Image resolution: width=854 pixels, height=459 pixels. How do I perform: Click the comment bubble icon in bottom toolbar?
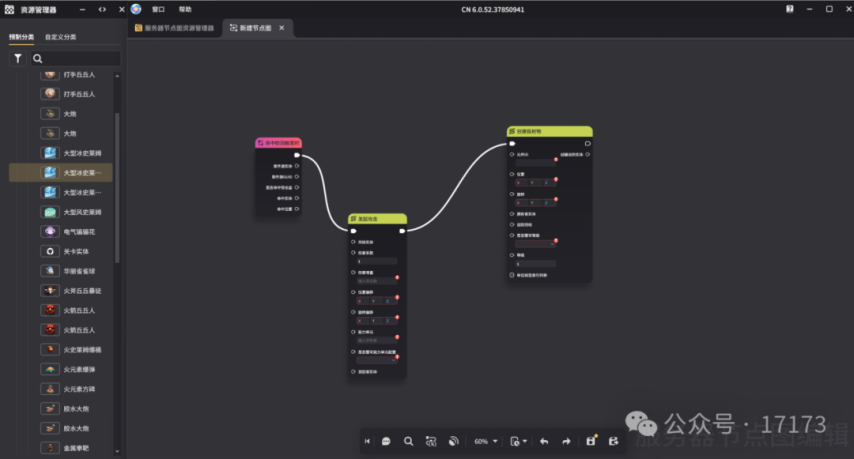click(x=386, y=441)
